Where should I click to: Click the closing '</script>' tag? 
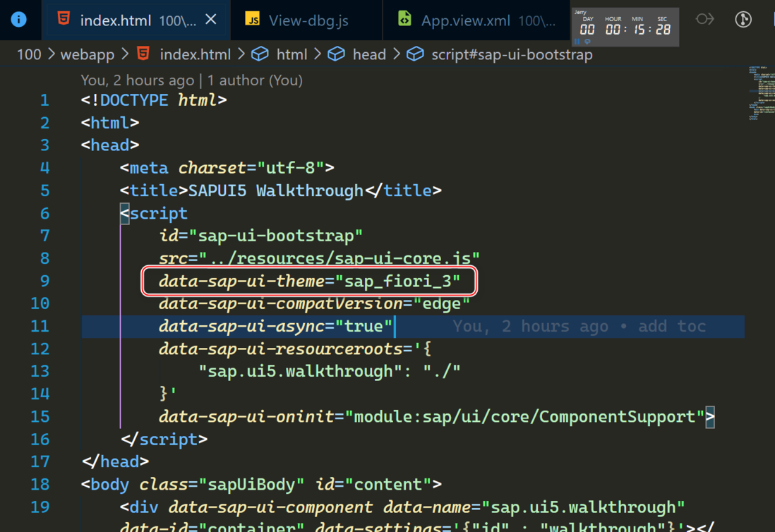[164, 439]
